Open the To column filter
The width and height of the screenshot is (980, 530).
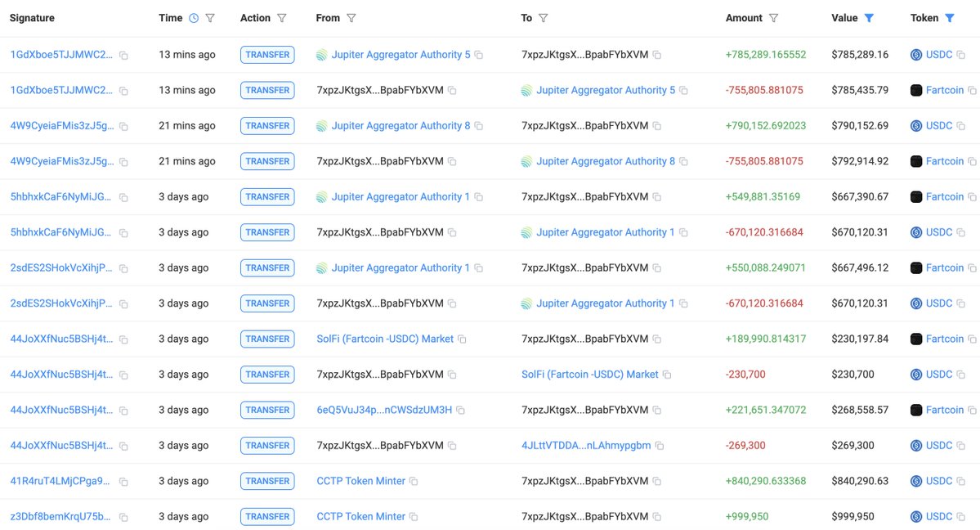click(543, 18)
